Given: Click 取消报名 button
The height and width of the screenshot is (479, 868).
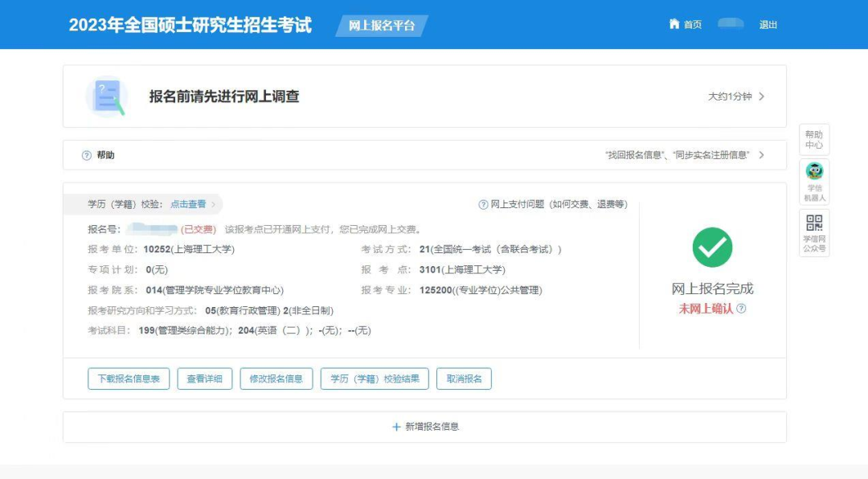Looking at the screenshot, I should coord(464,379).
